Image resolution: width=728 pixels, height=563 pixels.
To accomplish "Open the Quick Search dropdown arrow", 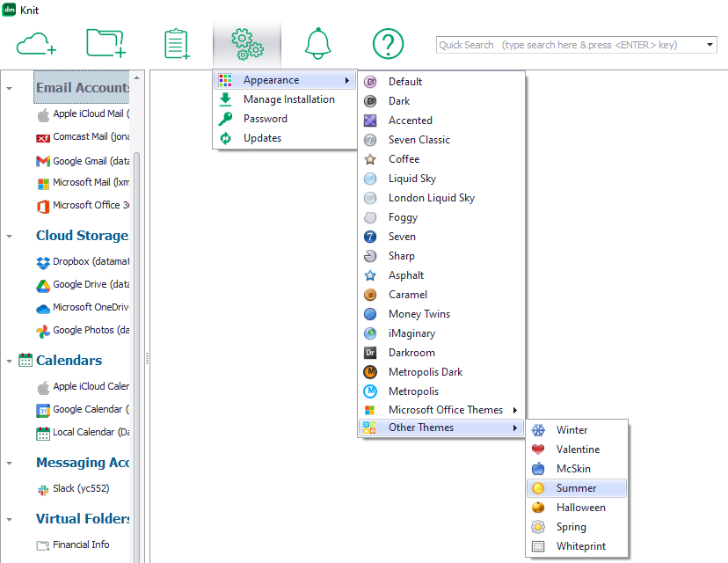I will [710, 45].
